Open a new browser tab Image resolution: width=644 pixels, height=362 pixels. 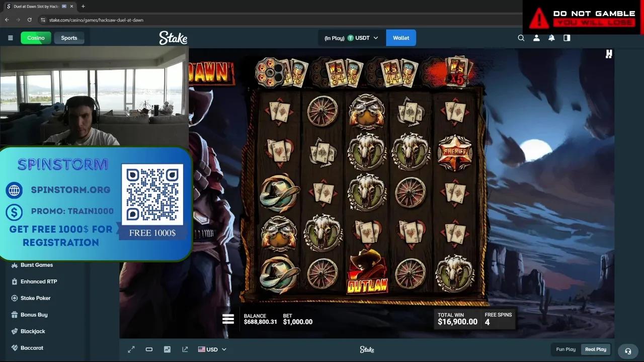83,7
